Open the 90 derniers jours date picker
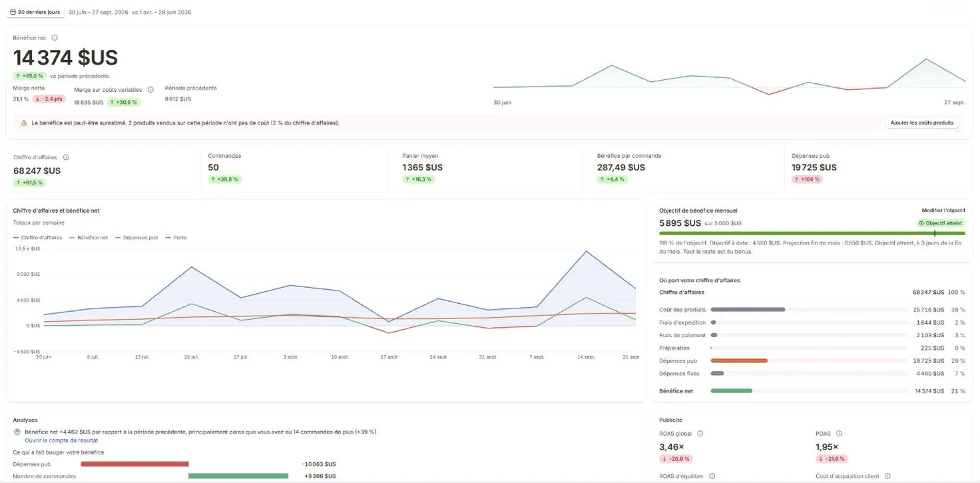Screen dimensions: 980x483 click(x=35, y=12)
